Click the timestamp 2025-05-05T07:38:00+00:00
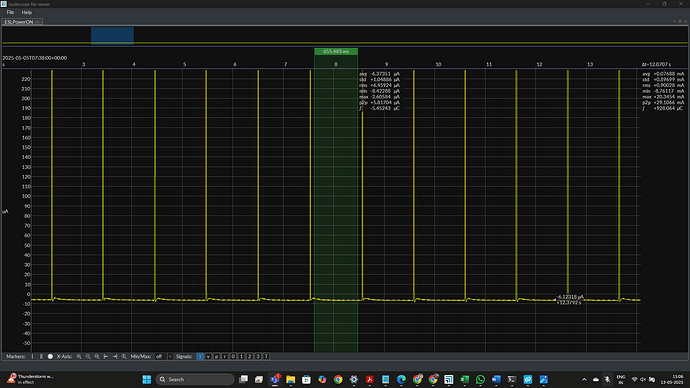The width and height of the screenshot is (690, 388). point(35,58)
